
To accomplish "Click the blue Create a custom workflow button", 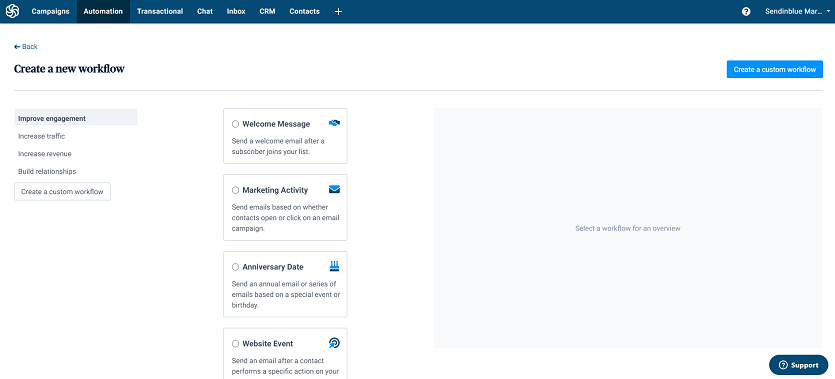I will pyautogui.click(x=774, y=69).
